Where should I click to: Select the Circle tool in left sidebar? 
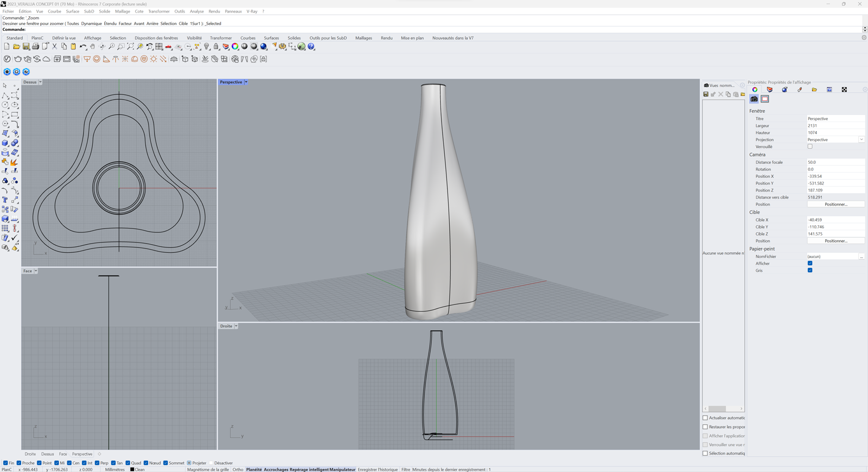pyautogui.click(x=5, y=105)
